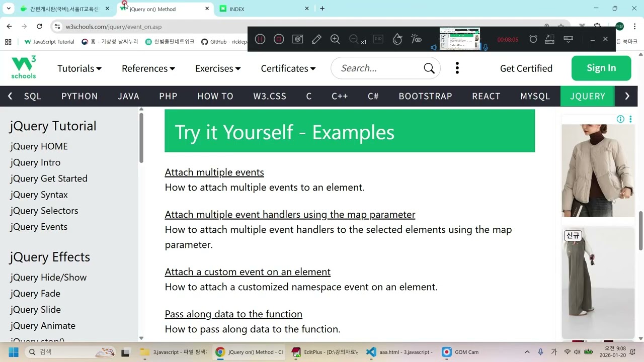Screen dimensions: 644x362
Task: Click the ad info icon
Action: (620, 119)
